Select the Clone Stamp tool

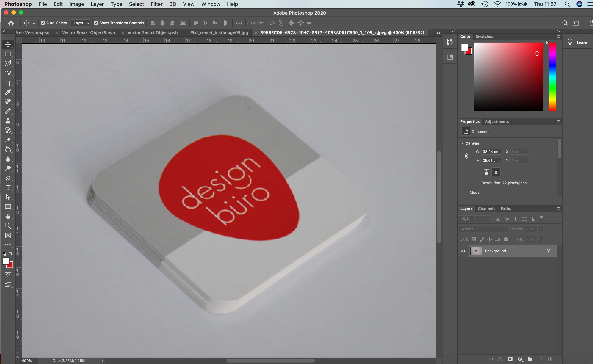tap(8, 121)
